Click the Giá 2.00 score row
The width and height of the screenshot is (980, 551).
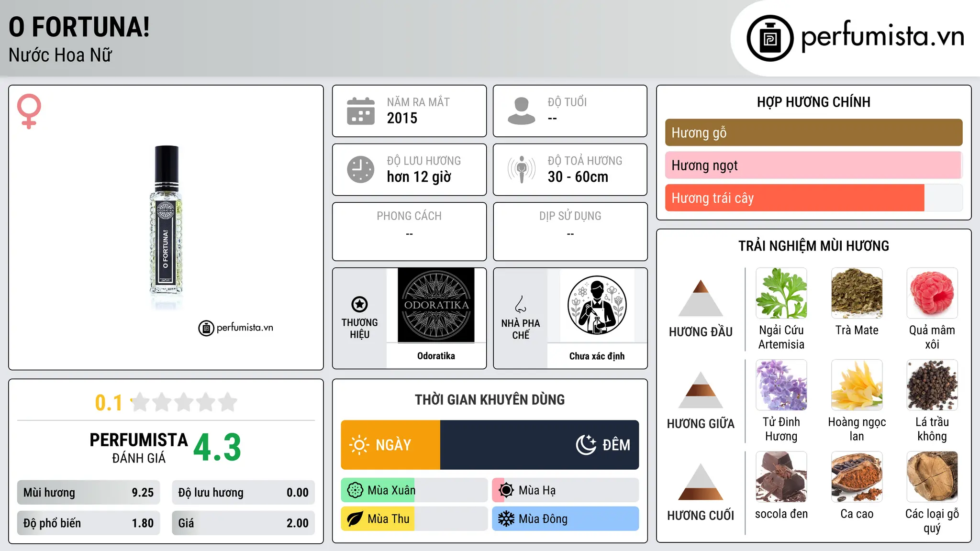click(x=243, y=523)
